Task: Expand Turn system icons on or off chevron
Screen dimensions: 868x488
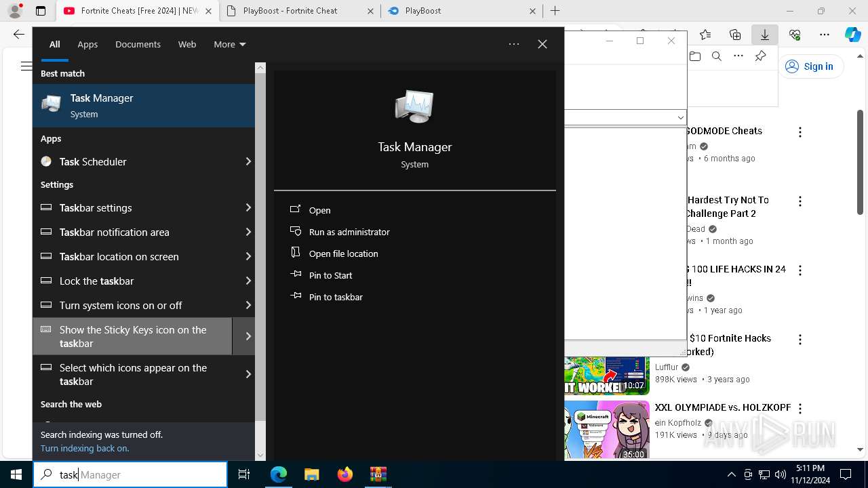Action: [248, 305]
